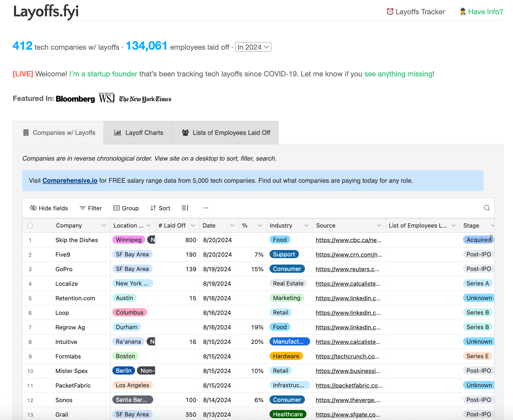Click the orange Hardware industry tag
Image resolution: width=513 pixels, height=420 pixels.
click(286, 356)
